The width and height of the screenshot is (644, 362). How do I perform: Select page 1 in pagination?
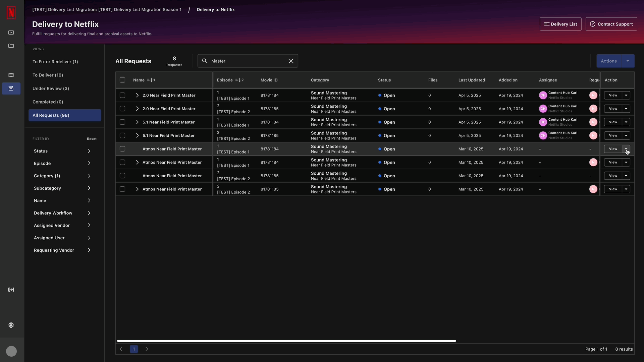pyautogui.click(x=134, y=349)
